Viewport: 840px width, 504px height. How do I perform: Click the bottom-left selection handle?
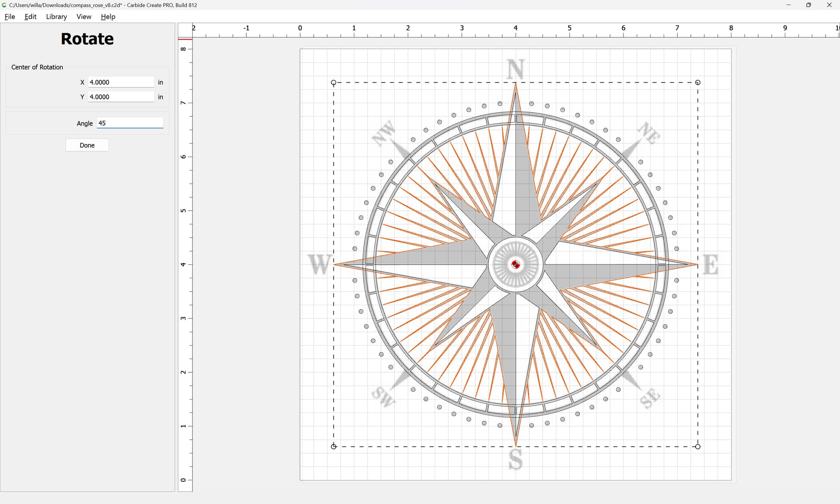point(334,446)
